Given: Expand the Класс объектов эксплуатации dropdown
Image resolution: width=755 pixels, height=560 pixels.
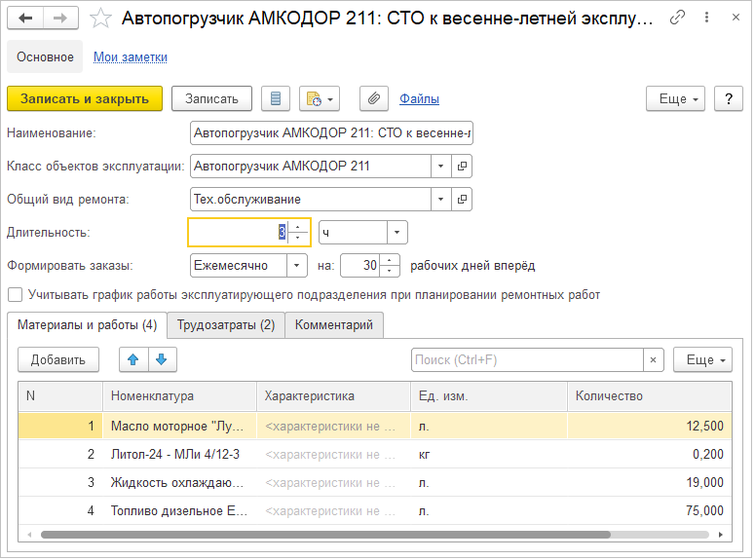Looking at the screenshot, I should pos(440,167).
